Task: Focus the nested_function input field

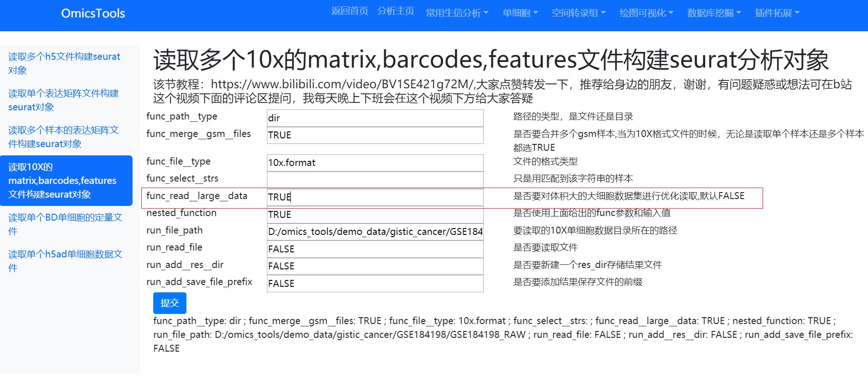Action: tap(375, 215)
